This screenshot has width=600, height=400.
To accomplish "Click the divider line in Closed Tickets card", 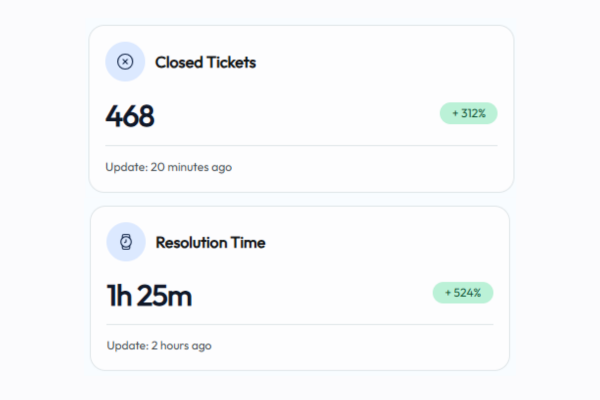I will pyautogui.click(x=300, y=145).
